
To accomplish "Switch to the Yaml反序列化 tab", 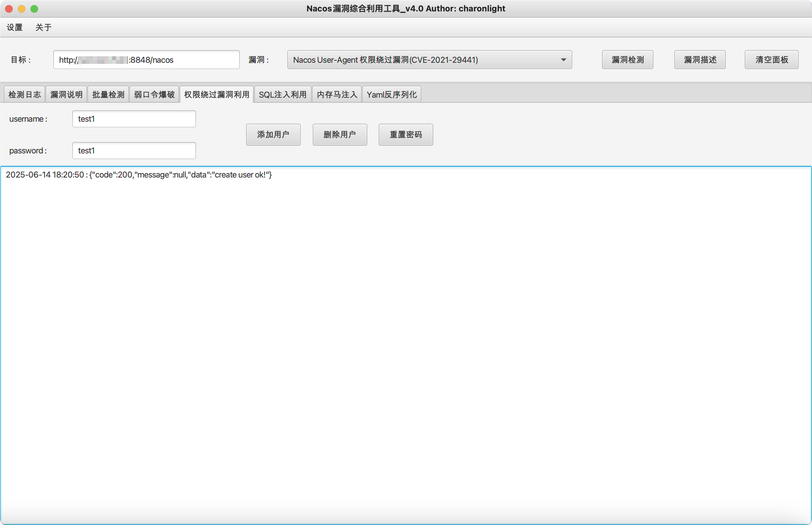I will (x=391, y=94).
